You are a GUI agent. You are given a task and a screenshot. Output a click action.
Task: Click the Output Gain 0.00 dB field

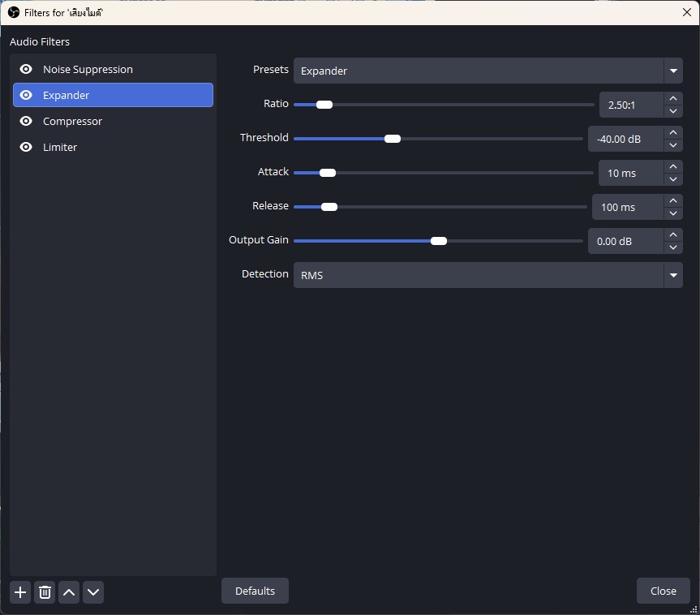(x=625, y=241)
